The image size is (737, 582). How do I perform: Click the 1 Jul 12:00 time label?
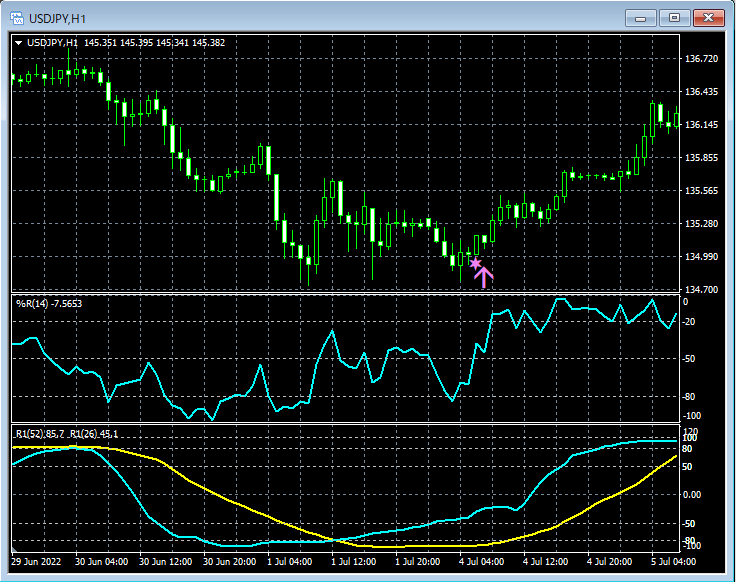tap(353, 562)
